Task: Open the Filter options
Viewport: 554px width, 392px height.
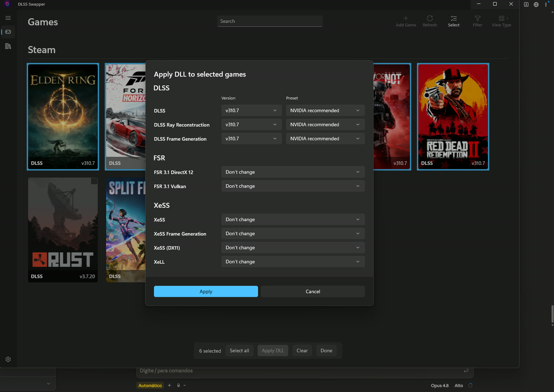Action: click(x=477, y=21)
